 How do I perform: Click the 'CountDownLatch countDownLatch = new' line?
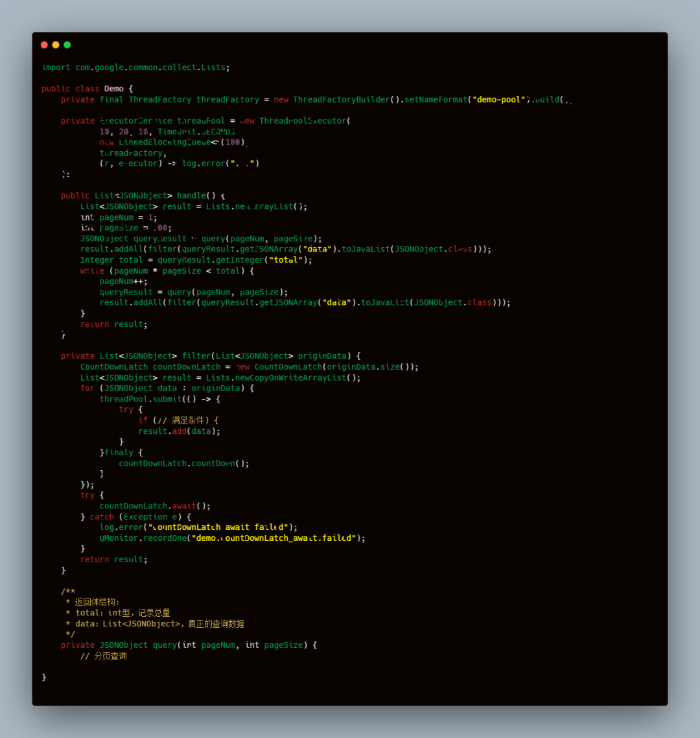coord(249,366)
